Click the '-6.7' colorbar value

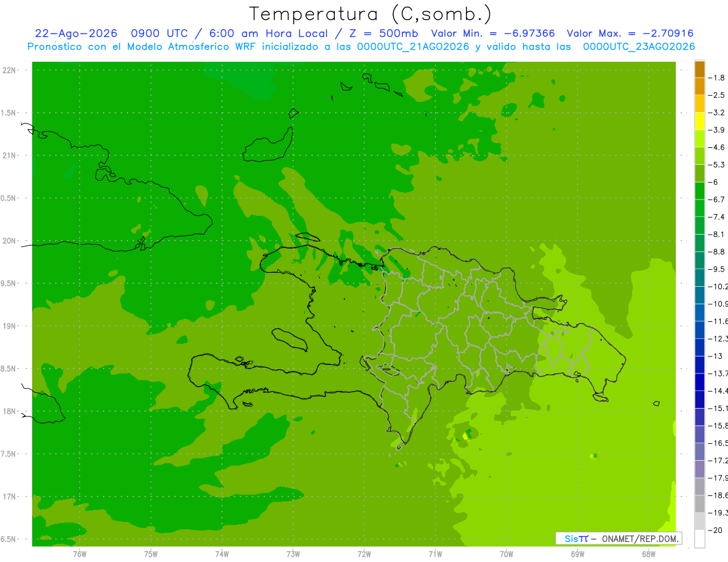pos(716,199)
